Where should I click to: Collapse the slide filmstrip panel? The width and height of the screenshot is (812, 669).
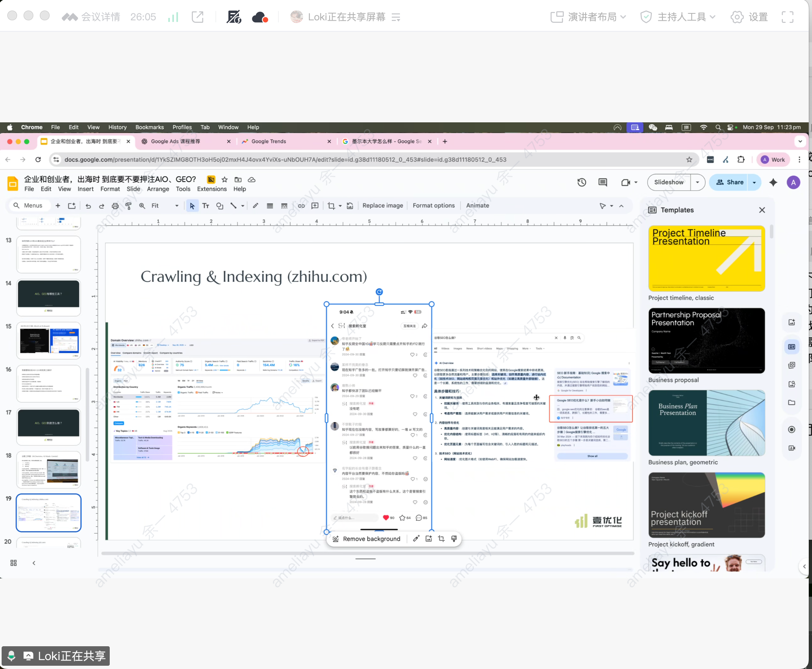click(x=34, y=563)
